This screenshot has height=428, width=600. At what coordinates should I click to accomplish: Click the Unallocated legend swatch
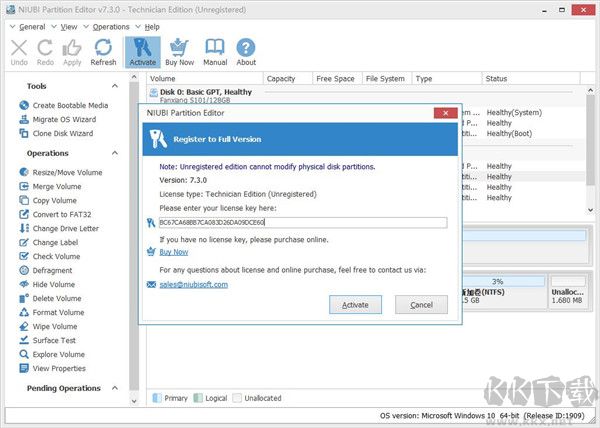(237, 398)
